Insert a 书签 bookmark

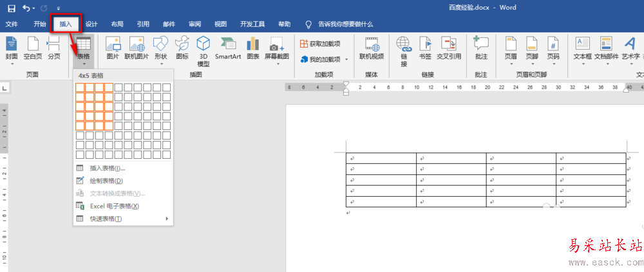pyautogui.click(x=425, y=48)
